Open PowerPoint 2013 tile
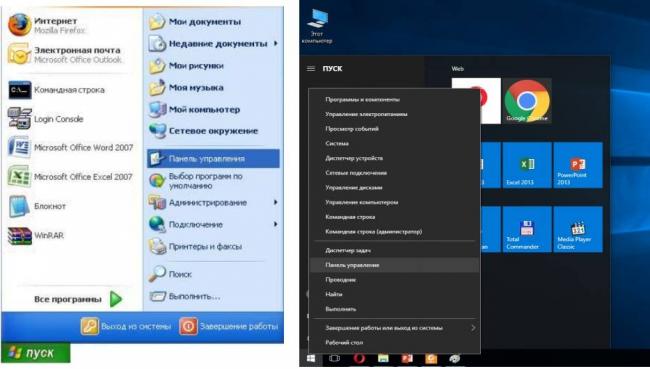Image resolution: width=650 pixels, height=369 pixels. (x=578, y=165)
